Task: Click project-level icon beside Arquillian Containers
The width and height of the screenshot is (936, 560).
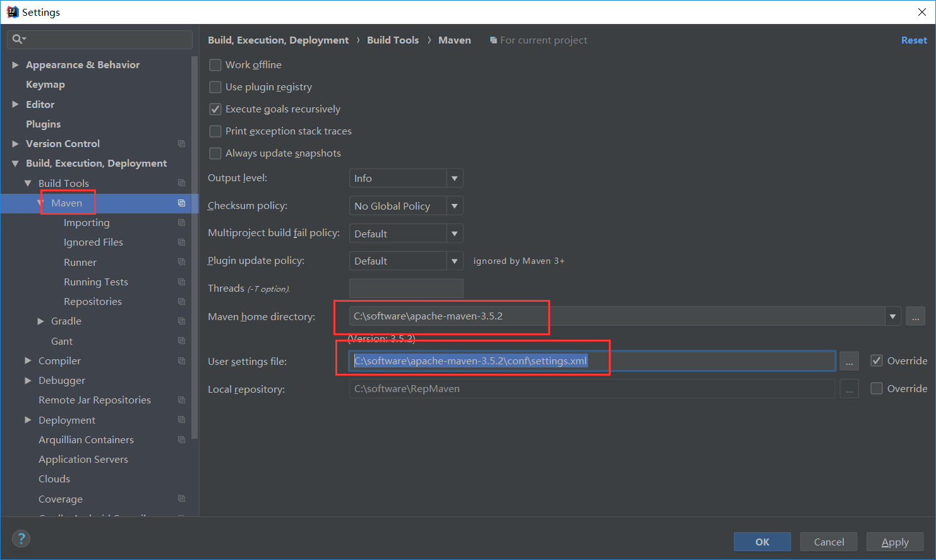Action: (x=181, y=440)
